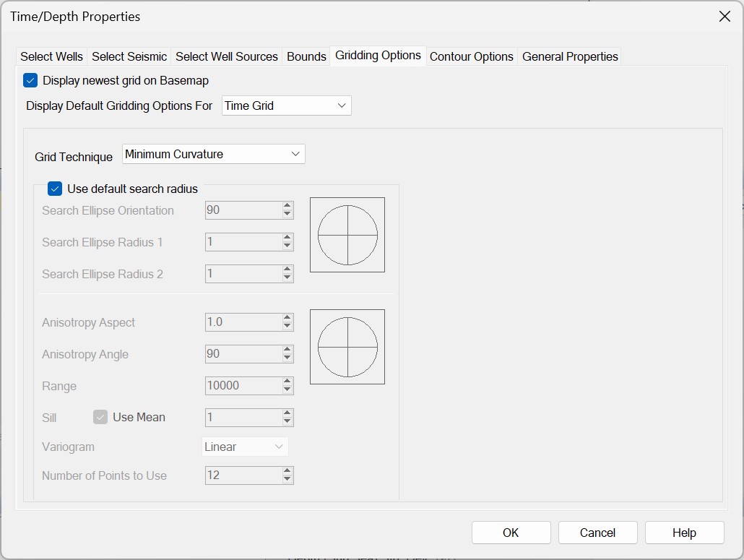Open the Variogram Linear dropdown
744x560 pixels.
245,447
